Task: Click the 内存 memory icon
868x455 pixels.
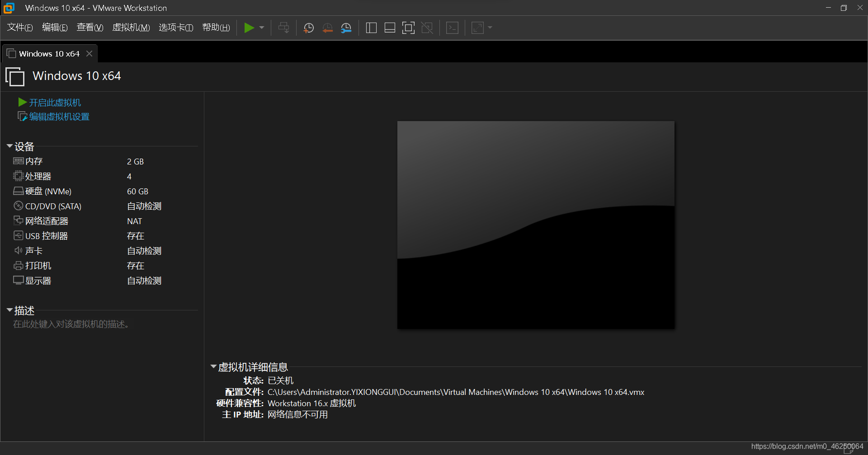Action: [x=18, y=161]
